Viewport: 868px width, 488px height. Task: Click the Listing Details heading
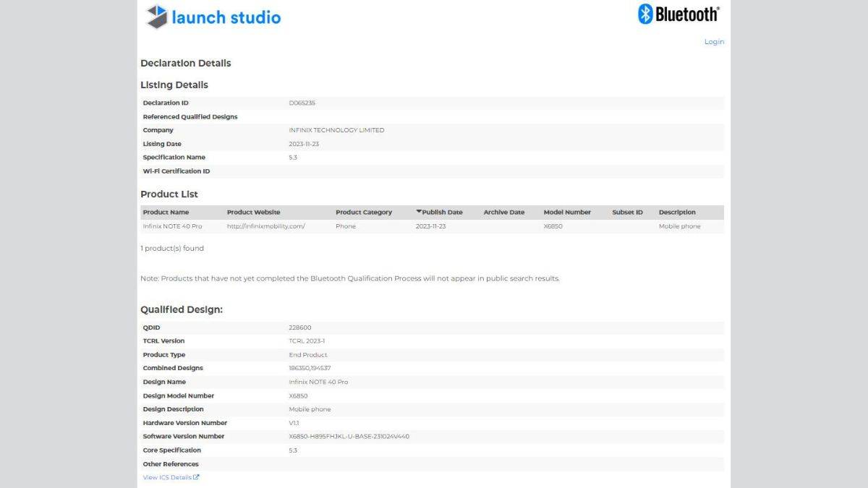(x=174, y=85)
